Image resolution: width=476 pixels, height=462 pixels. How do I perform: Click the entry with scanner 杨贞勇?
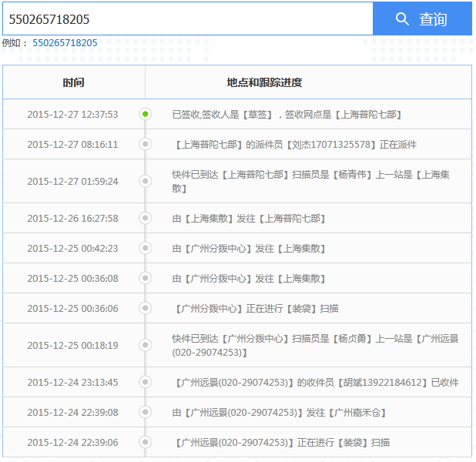tap(316, 346)
